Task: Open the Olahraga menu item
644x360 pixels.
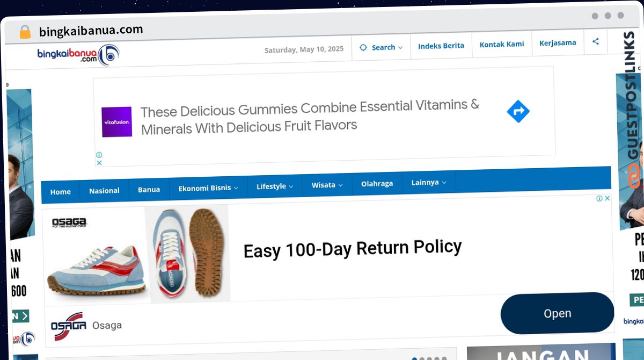Action: tap(377, 184)
